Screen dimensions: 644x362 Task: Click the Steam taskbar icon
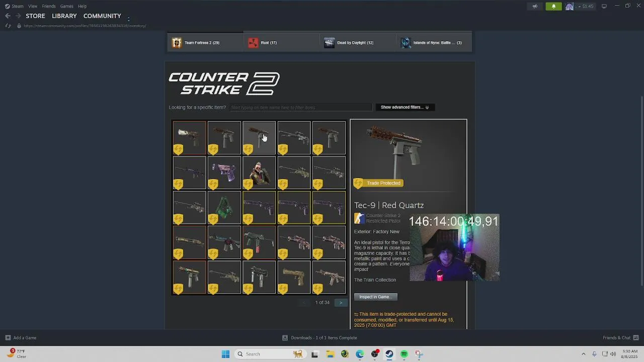(389, 354)
